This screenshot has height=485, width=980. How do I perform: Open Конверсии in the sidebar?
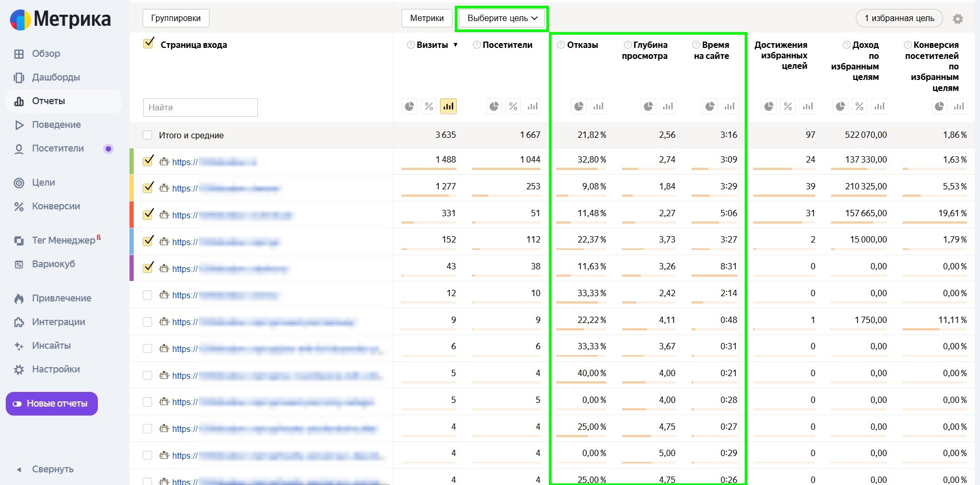(56, 206)
